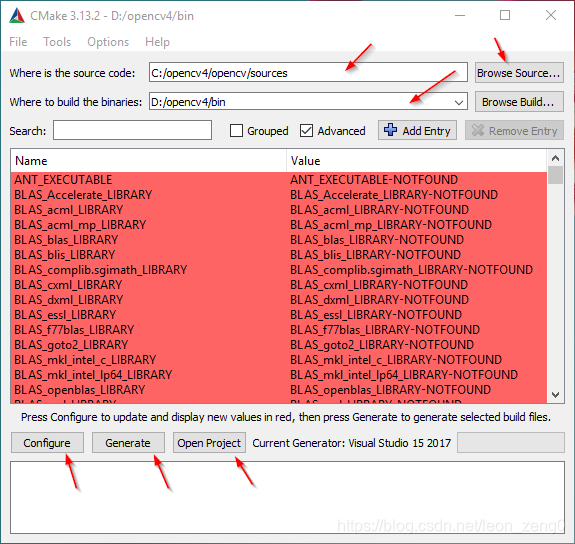Click the Browse Source button
This screenshot has height=544, width=575.
[x=519, y=73]
